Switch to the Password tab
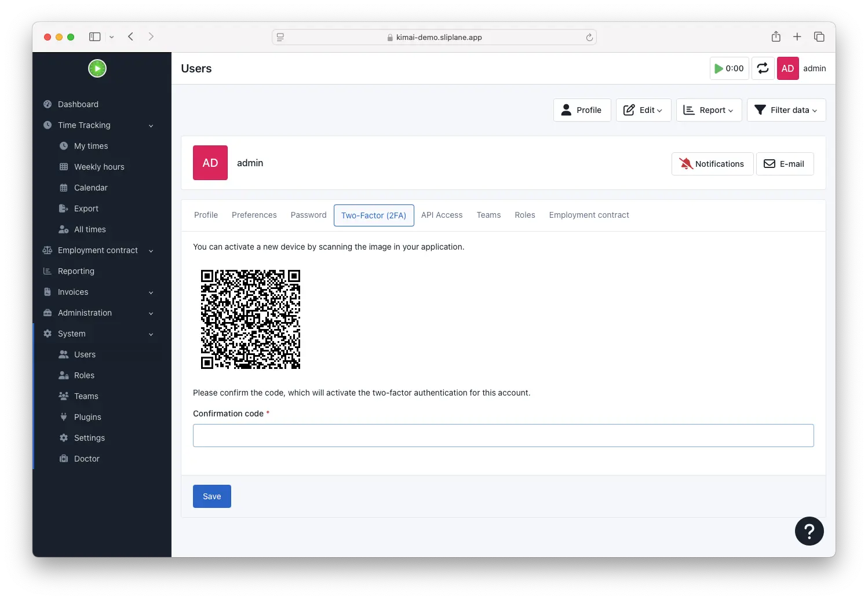Image resolution: width=868 pixels, height=600 pixels. pos(308,215)
